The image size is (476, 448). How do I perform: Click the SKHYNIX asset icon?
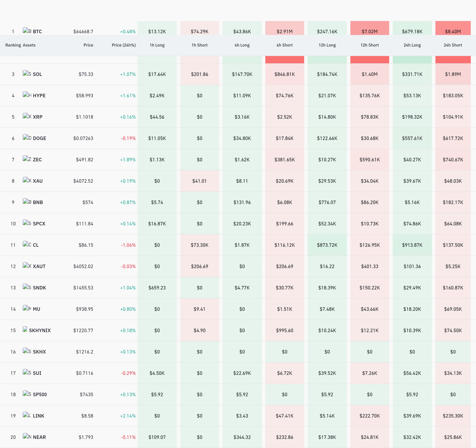pyautogui.click(x=25, y=329)
